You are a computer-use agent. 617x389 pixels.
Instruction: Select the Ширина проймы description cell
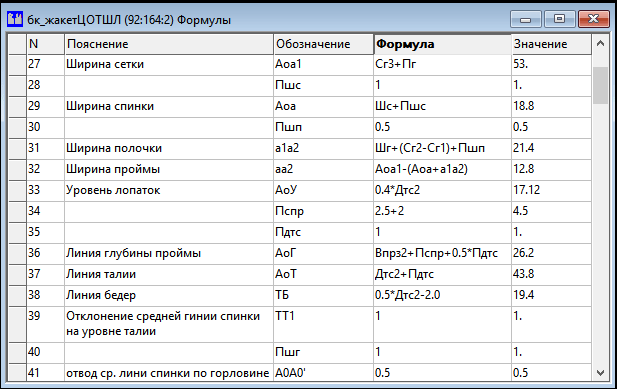click(x=169, y=170)
